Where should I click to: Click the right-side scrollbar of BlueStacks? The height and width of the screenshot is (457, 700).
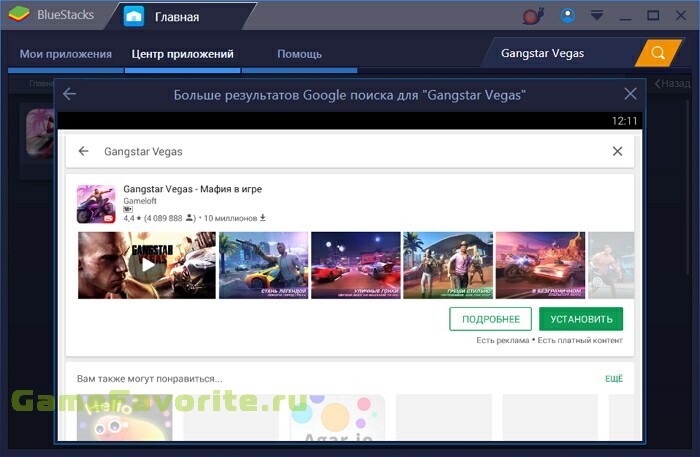(x=688, y=187)
